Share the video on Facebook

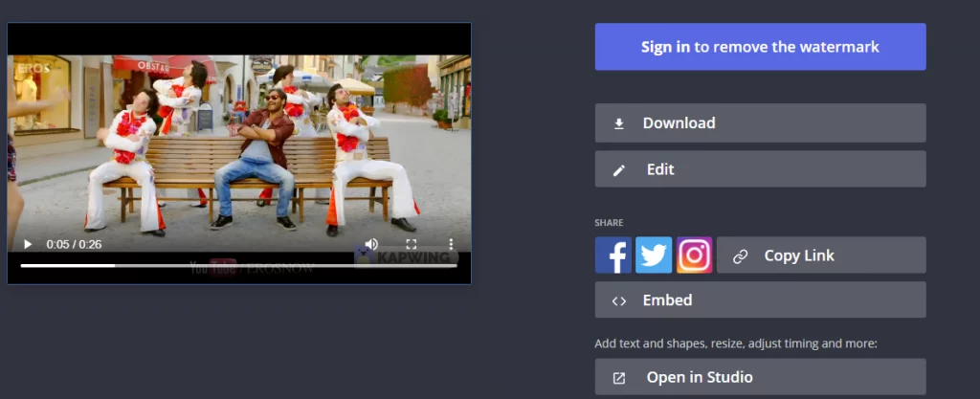pos(613,255)
